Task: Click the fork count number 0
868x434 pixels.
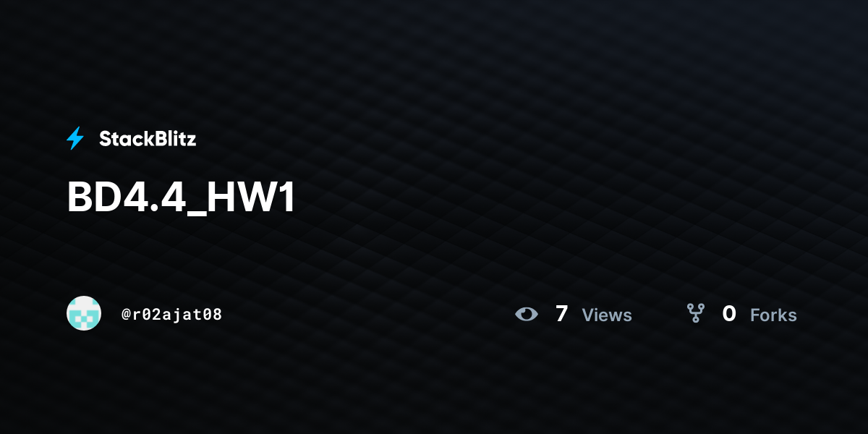Action: (x=729, y=314)
